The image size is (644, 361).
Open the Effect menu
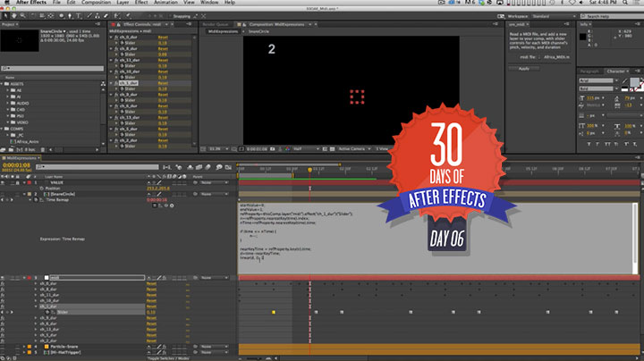141,3
